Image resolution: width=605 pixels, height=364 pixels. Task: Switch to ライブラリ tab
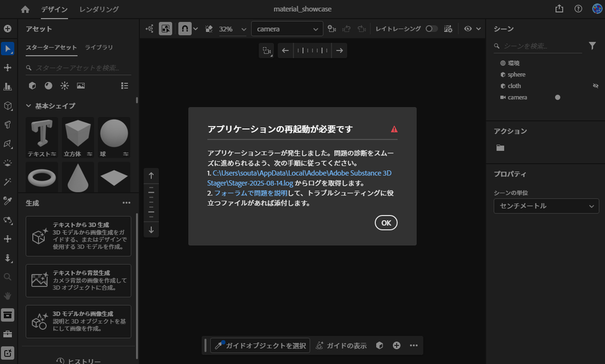(x=99, y=47)
